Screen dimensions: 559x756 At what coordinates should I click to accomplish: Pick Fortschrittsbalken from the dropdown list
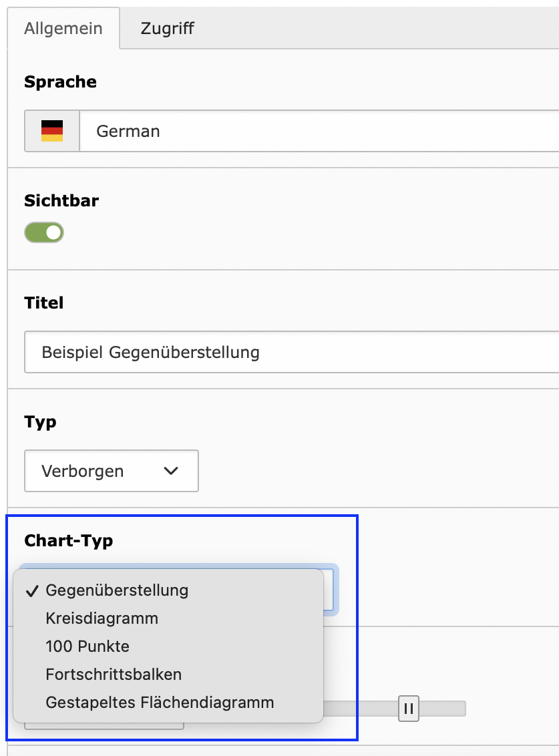click(x=114, y=675)
